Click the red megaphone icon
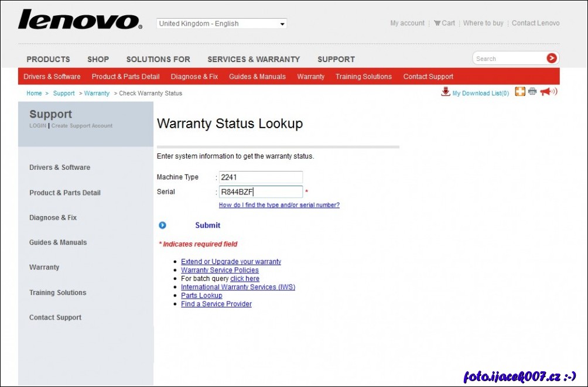 [548, 92]
